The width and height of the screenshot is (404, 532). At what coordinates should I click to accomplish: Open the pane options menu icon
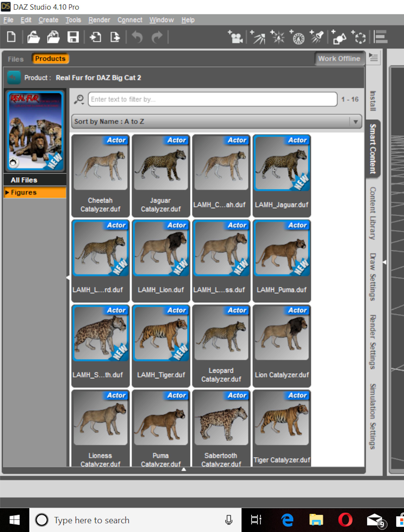click(373, 58)
